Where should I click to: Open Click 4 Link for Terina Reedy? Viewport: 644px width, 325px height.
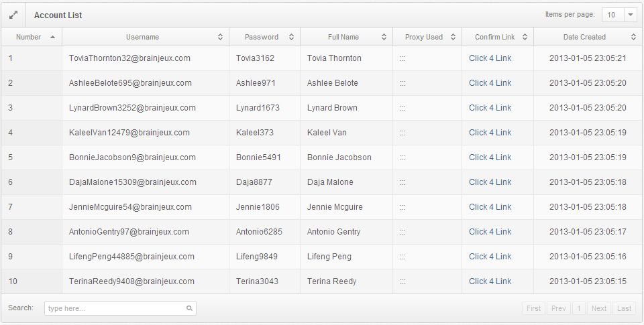point(490,281)
